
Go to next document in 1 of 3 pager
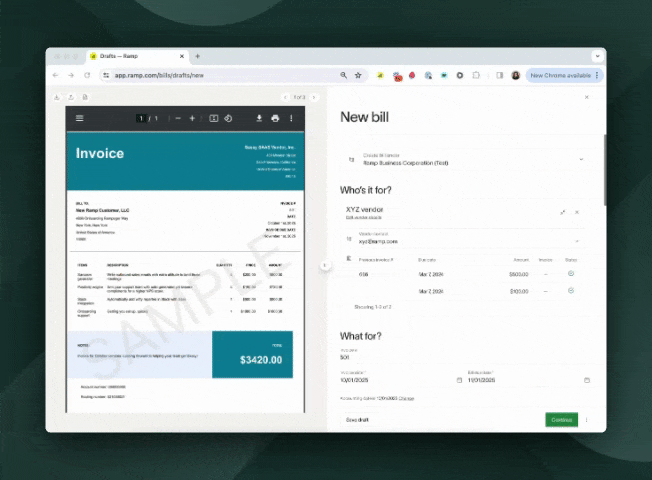point(314,97)
